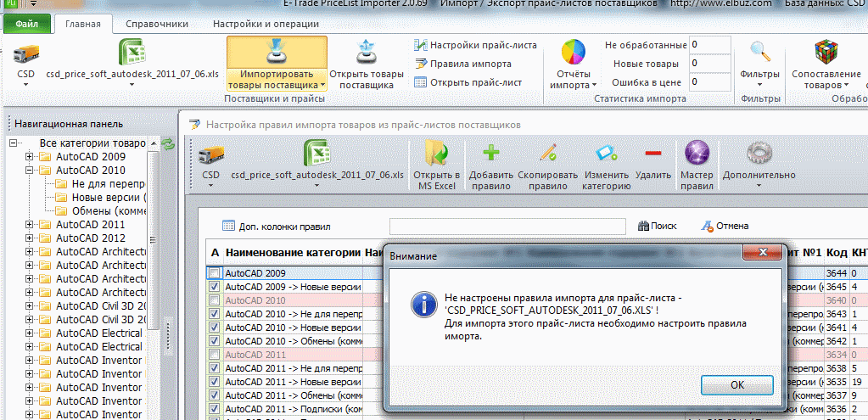Uncheck AutoCAD 2011 -> Подписки checkbox

click(214, 408)
